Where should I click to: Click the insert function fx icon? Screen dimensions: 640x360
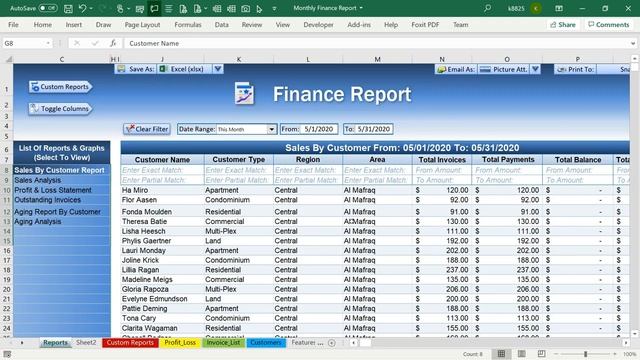click(x=113, y=43)
